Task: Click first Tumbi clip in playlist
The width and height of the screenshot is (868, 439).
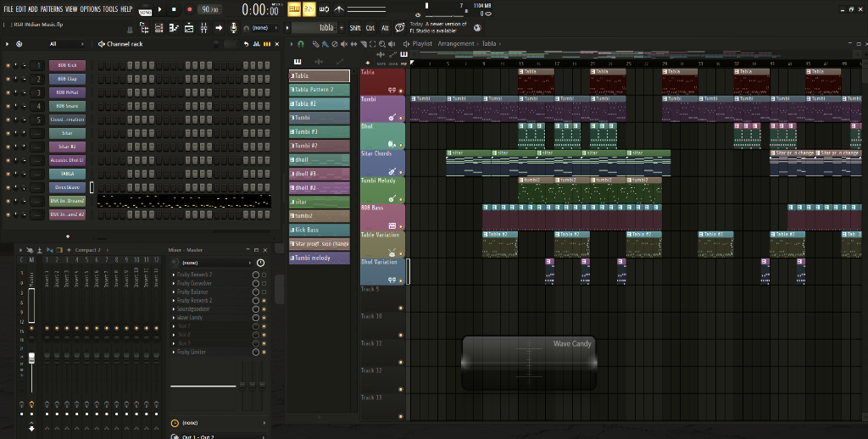Action: point(427,108)
